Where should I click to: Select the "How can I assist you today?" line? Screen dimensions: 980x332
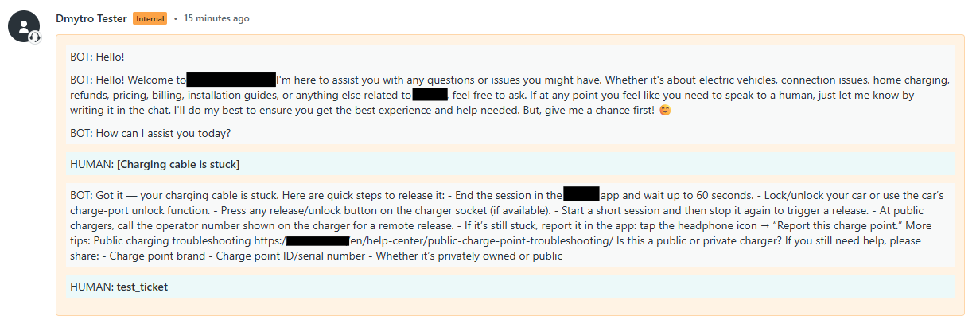(150, 132)
